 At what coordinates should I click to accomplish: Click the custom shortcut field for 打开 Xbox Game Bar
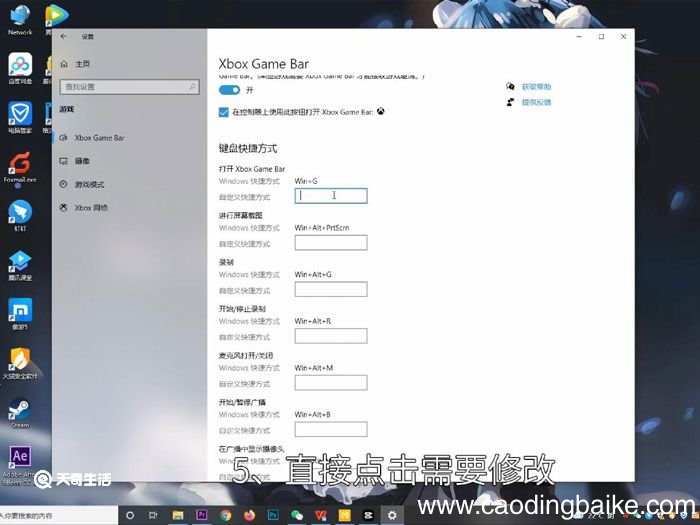point(331,196)
